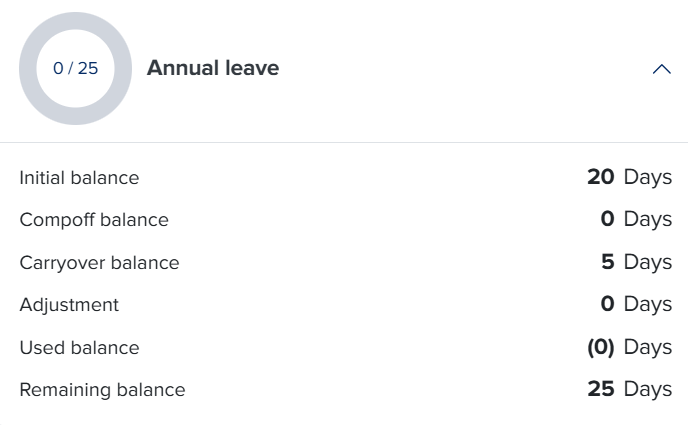Select the Carryover balance label

(x=99, y=263)
